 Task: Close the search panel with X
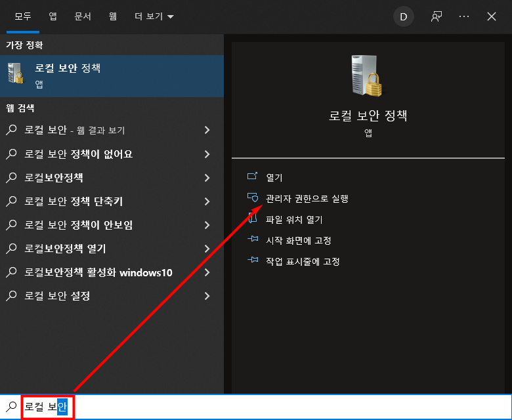(492, 16)
